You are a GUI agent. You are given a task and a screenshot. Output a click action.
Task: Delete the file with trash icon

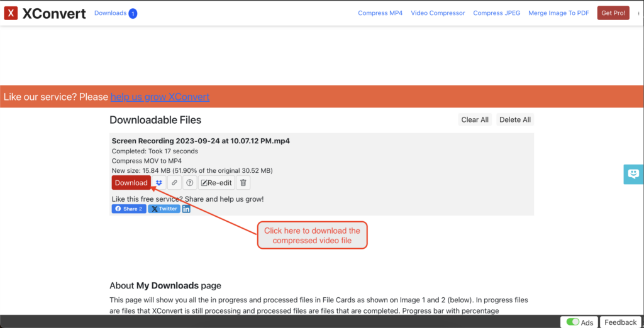tap(243, 183)
